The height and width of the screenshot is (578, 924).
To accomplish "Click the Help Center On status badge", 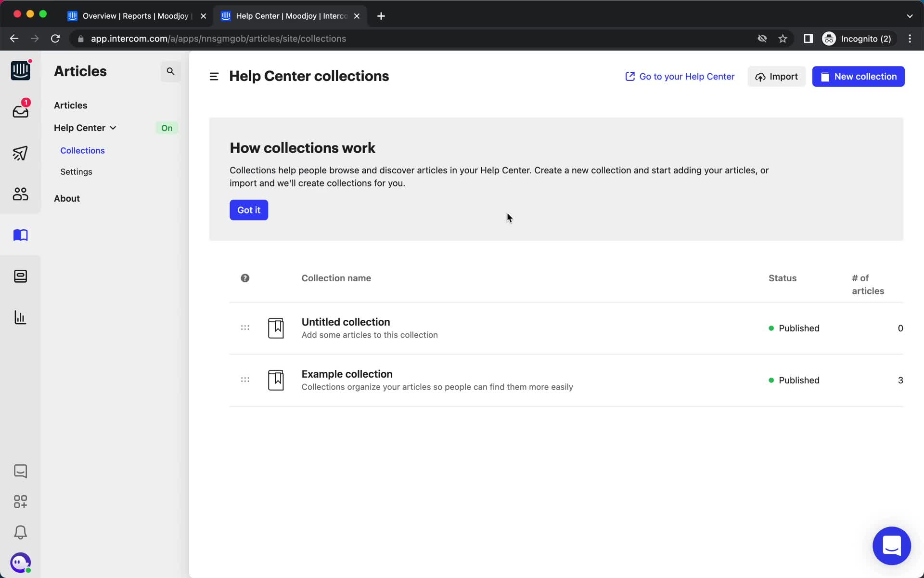I will (167, 128).
